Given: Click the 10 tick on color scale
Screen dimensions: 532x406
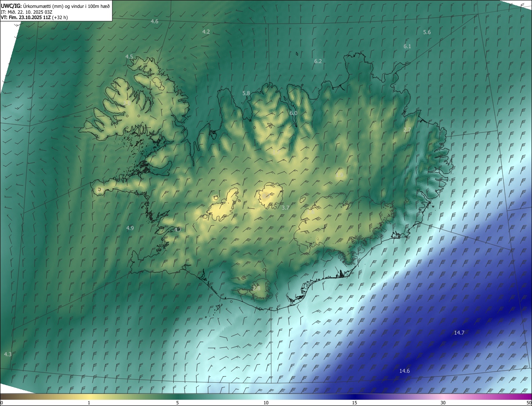Looking at the screenshot, I should click(x=266, y=403).
